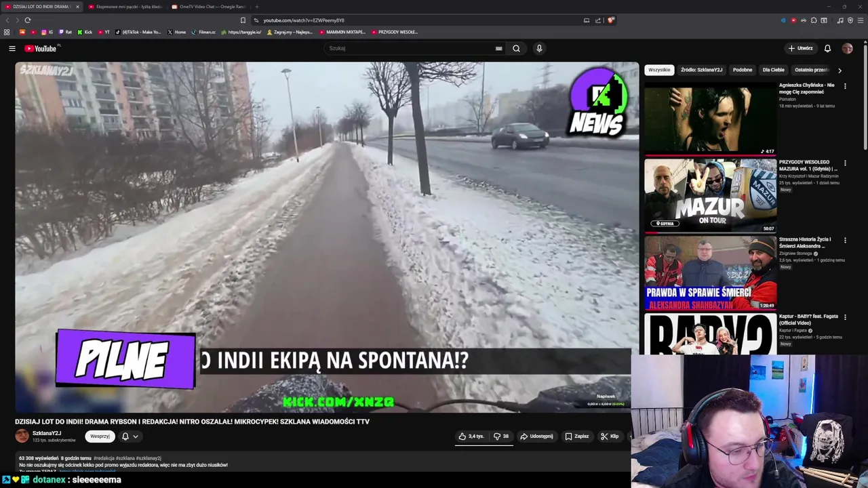Open options for Agnieszka Chylińska video
The image size is (868, 488).
(845, 86)
